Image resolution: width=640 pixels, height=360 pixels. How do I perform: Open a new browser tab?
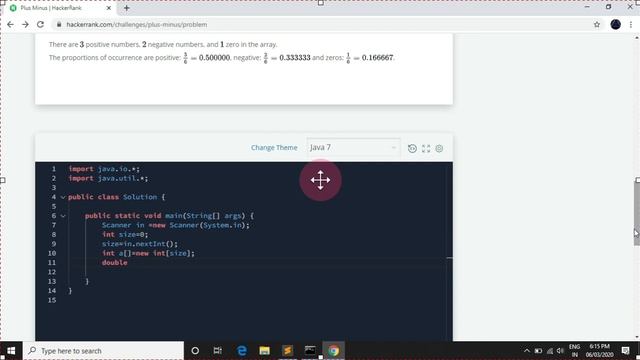tap(127, 8)
